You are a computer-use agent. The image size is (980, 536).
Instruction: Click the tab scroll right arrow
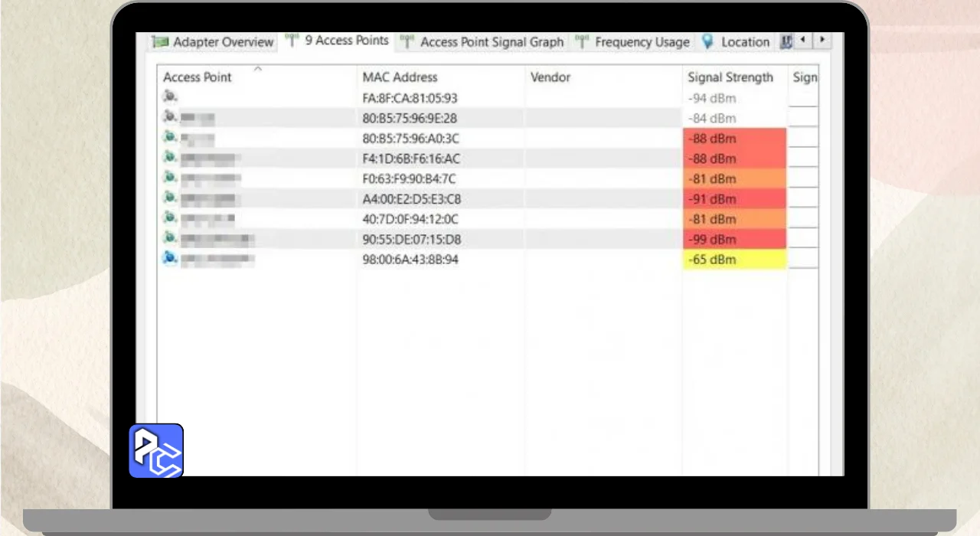822,40
